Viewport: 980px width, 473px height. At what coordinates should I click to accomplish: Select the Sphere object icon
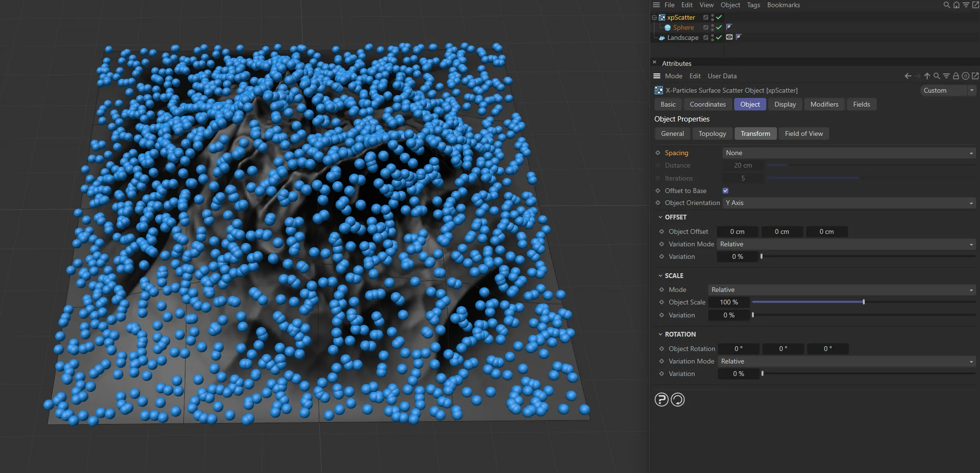[668, 27]
